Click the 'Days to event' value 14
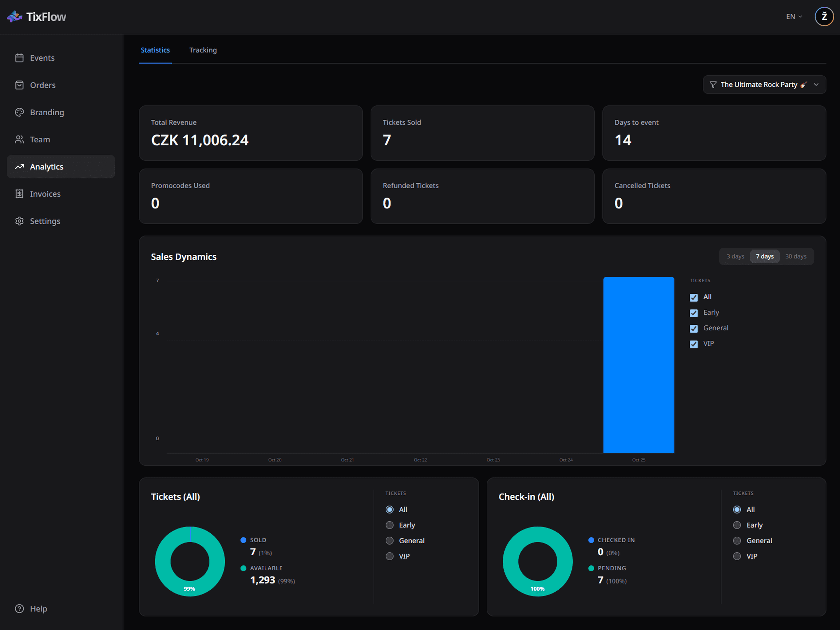Viewport: 840px width, 630px height. coord(623,140)
